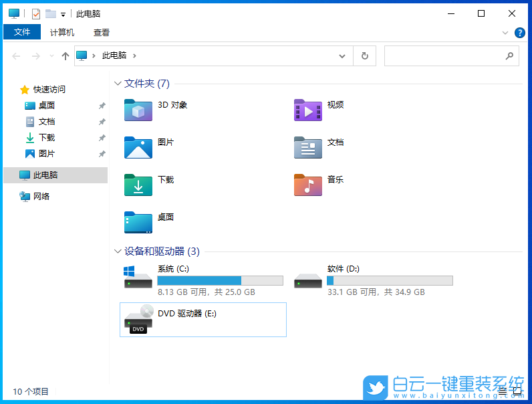Click the search magnifier icon
Viewport: 532px width, 404px height.
509,56
